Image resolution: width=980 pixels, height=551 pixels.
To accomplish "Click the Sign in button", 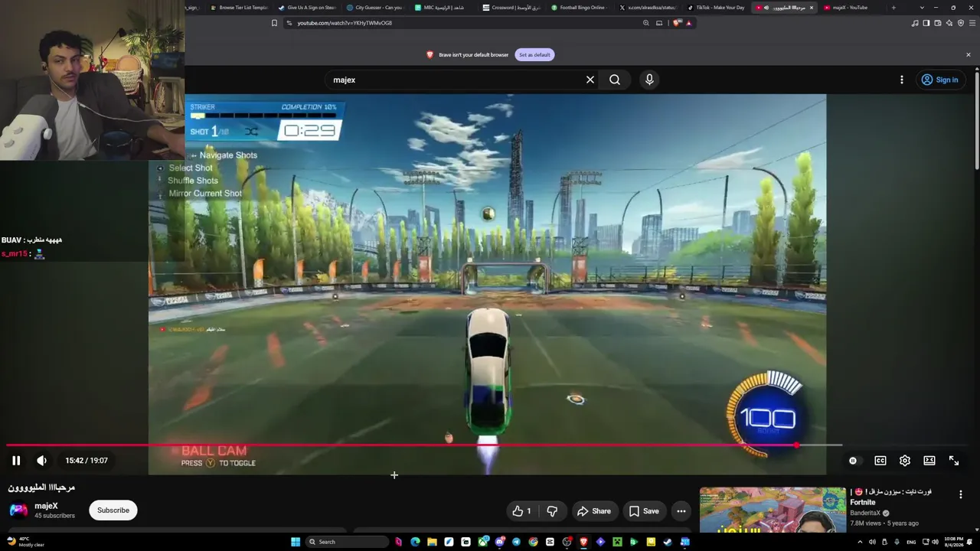I will click(939, 80).
